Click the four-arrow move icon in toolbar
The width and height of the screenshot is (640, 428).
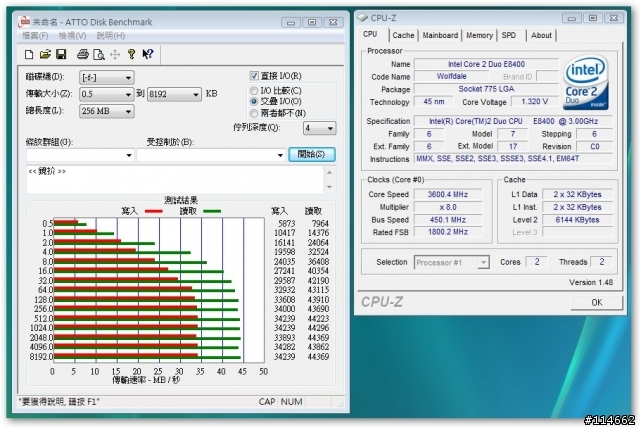pyautogui.click(x=115, y=54)
